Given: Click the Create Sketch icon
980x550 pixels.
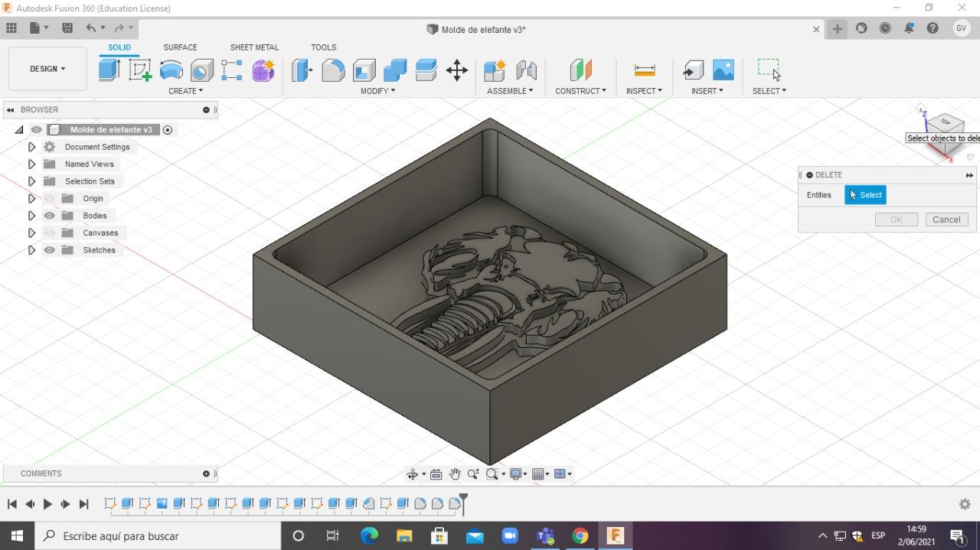Looking at the screenshot, I should coord(140,70).
